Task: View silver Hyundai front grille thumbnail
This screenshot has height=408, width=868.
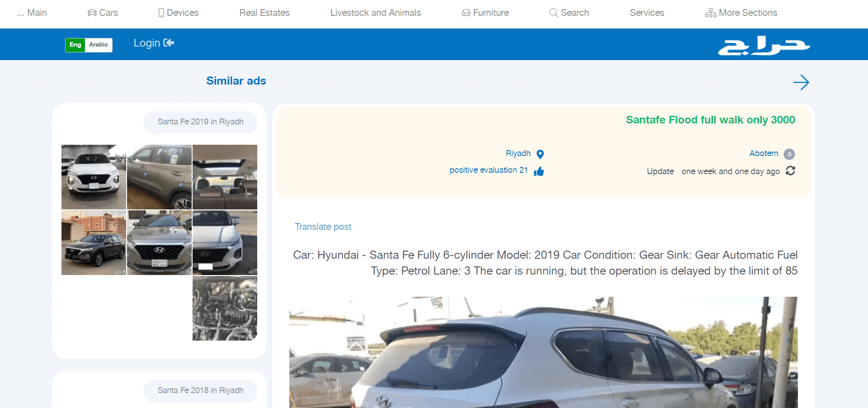Action: tap(159, 242)
